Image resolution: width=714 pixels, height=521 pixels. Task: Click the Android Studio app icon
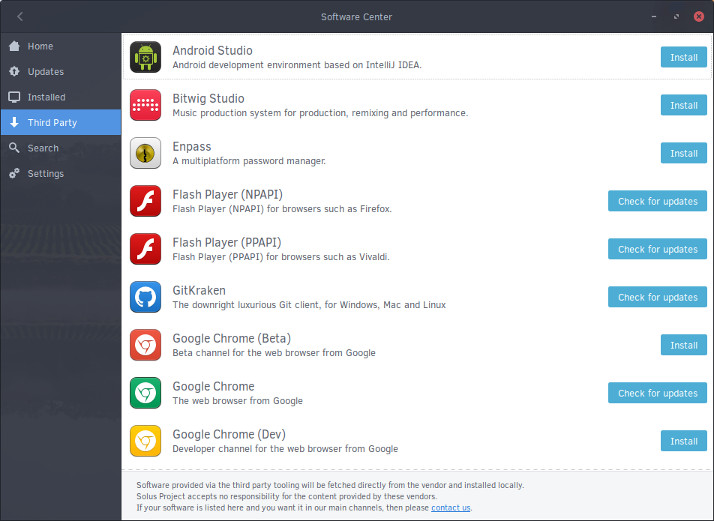pos(145,57)
